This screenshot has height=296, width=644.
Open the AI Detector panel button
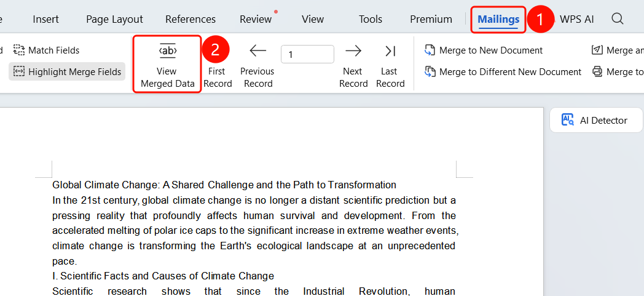[595, 120]
